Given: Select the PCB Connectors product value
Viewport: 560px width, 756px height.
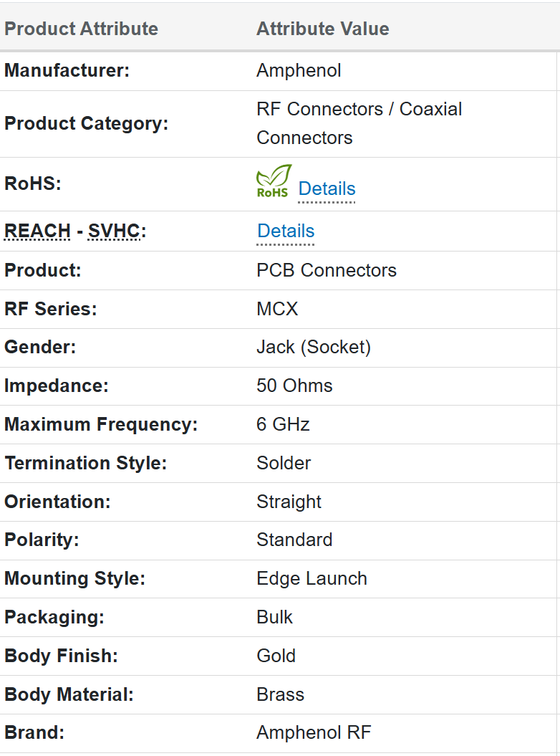Looking at the screenshot, I should coord(327,270).
